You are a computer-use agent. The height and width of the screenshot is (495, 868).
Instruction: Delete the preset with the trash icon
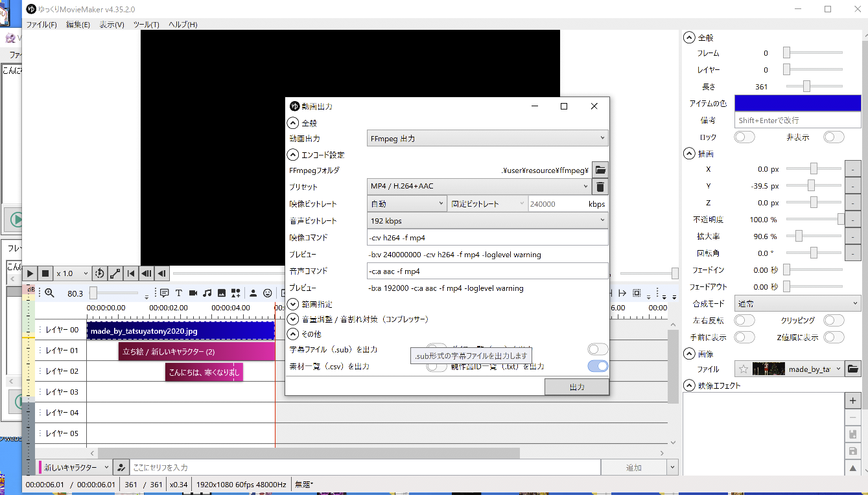600,187
